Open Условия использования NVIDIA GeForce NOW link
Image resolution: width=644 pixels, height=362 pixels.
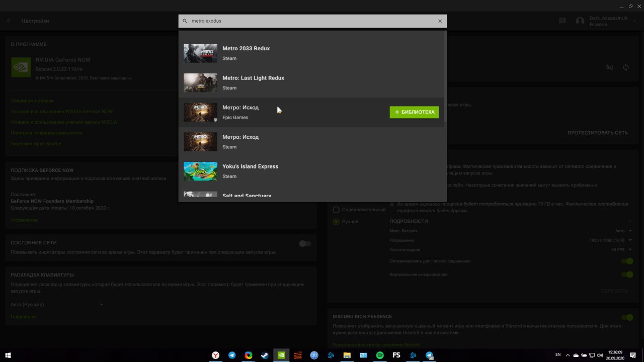pos(62,111)
